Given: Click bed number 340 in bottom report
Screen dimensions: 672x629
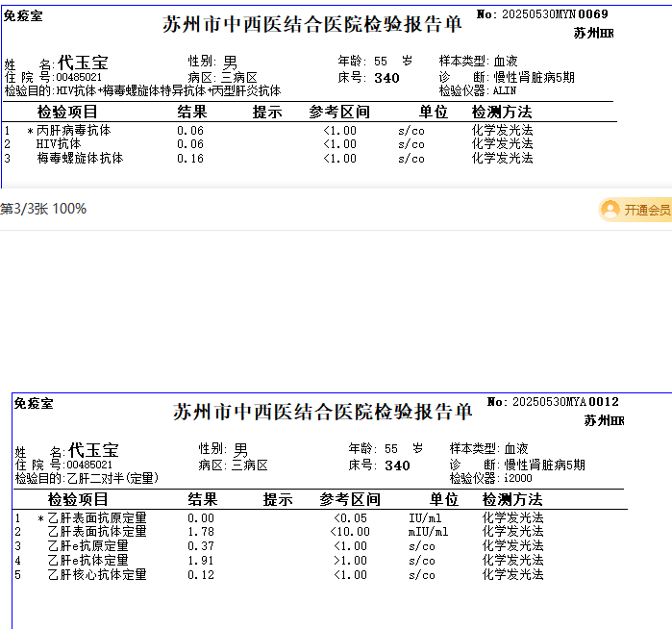Looking at the screenshot, I should pyautogui.click(x=397, y=465).
